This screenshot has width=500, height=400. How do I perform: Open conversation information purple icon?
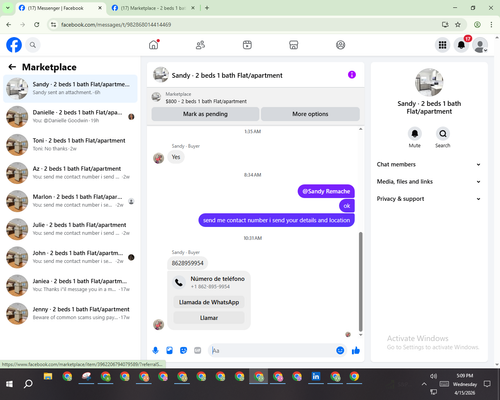pos(352,75)
